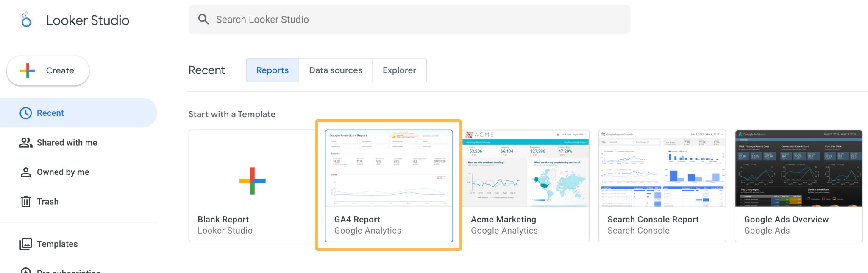Click the search magnifier icon
Viewport: 868px width, 273px height.
click(203, 19)
